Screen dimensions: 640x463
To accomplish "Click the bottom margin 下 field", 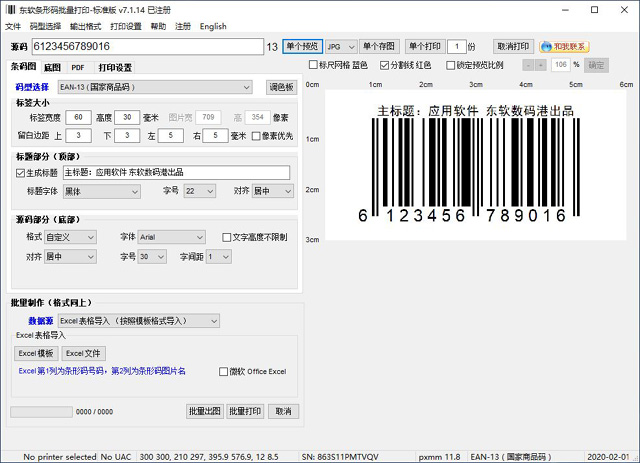I will point(127,136).
